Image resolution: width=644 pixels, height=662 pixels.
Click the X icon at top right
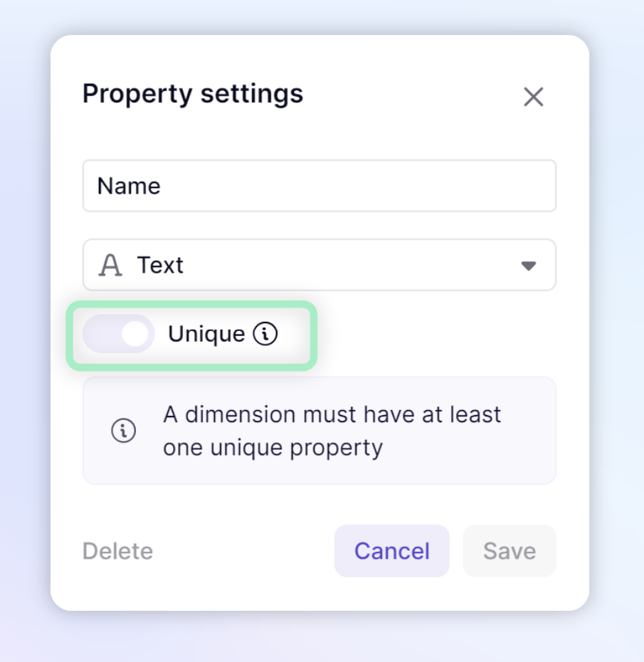534,97
